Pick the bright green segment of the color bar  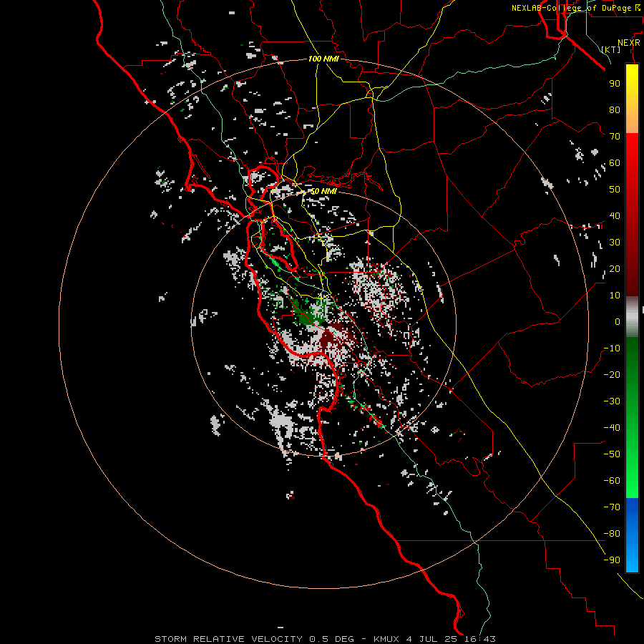tap(632, 472)
